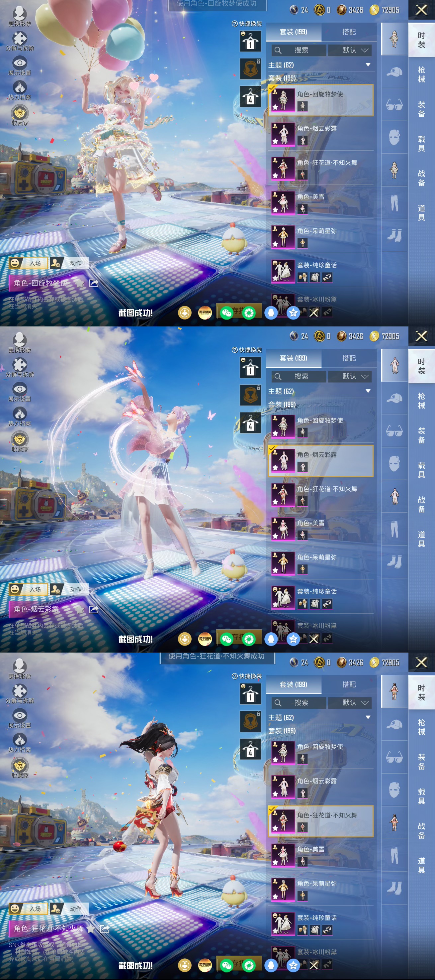Close wardrobe with X in middle screenshot
The image size is (435, 980).
421,336
